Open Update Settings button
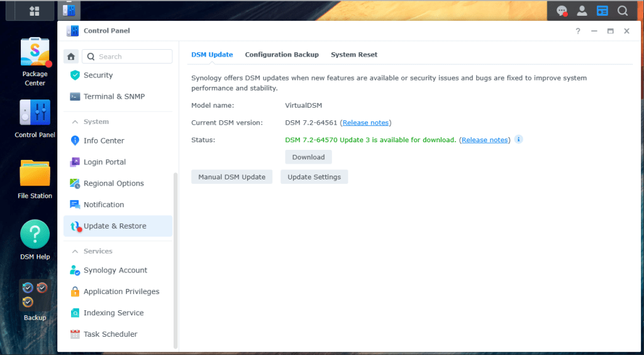This screenshot has width=644, height=355. [314, 177]
